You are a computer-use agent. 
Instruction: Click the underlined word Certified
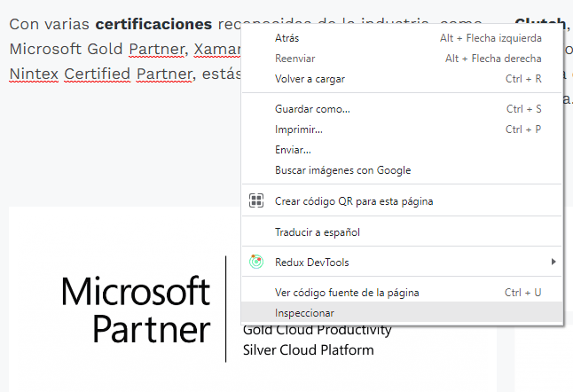tap(98, 74)
